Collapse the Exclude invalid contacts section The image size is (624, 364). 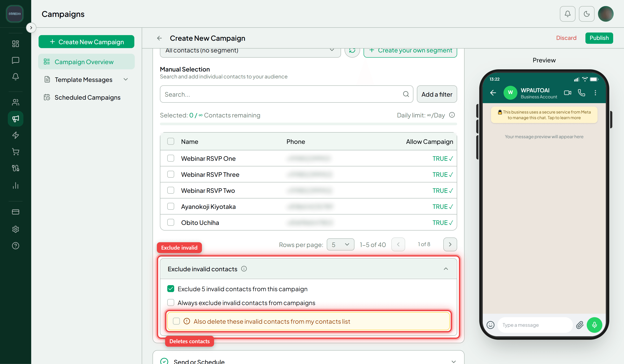pos(446,269)
